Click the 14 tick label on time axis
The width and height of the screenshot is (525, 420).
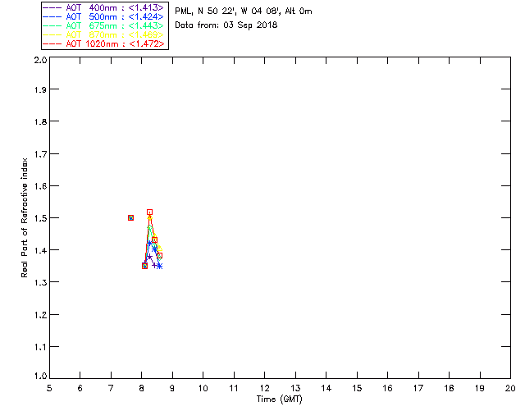(x=326, y=388)
